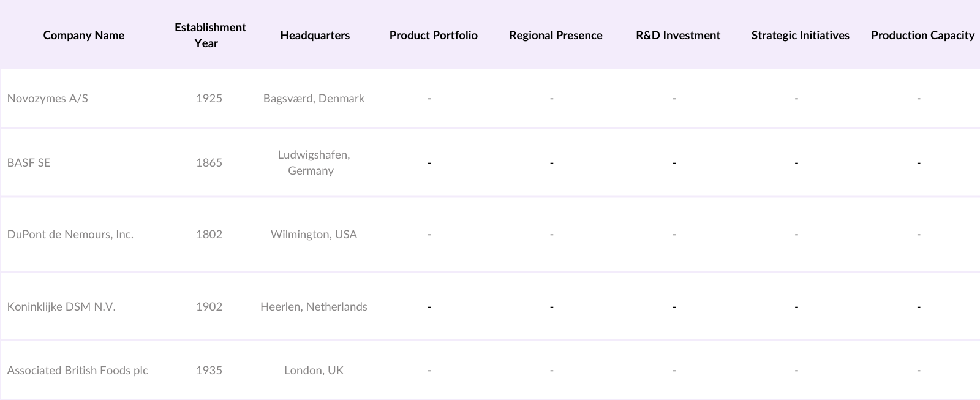Select Associated British Foods plc cell
This screenshot has height=400, width=980.
[x=78, y=371]
